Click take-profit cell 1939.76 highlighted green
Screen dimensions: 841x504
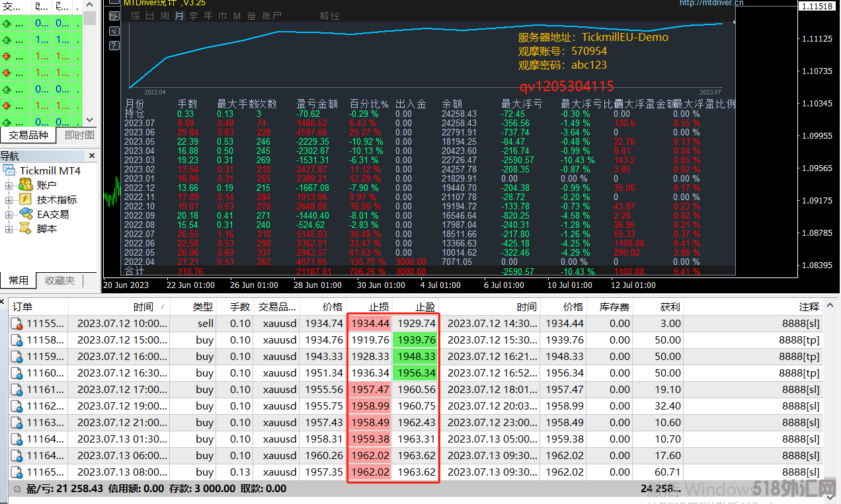coord(417,340)
